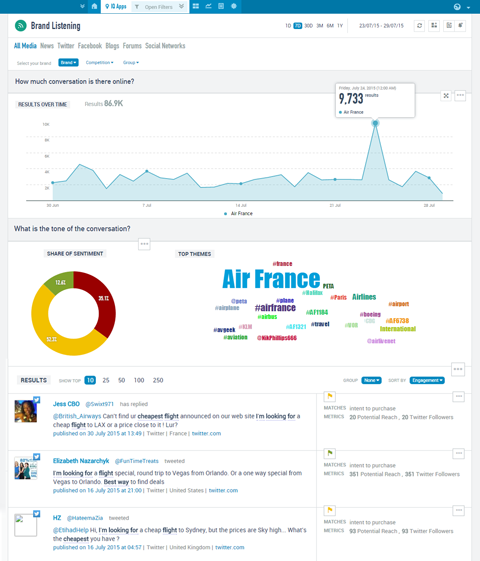480x561 pixels.
Task: Open the line chart icon in top bar
Action: point(208,6)
